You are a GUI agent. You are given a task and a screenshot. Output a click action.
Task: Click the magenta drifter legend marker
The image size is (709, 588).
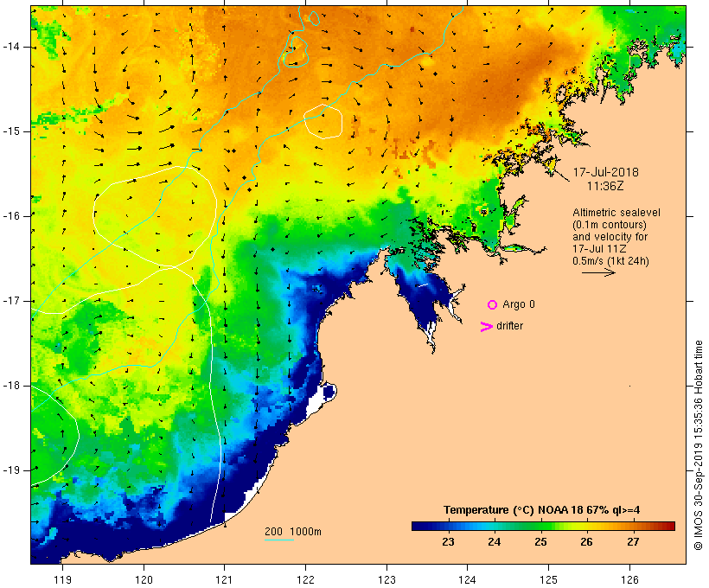(x=486, y=327)
